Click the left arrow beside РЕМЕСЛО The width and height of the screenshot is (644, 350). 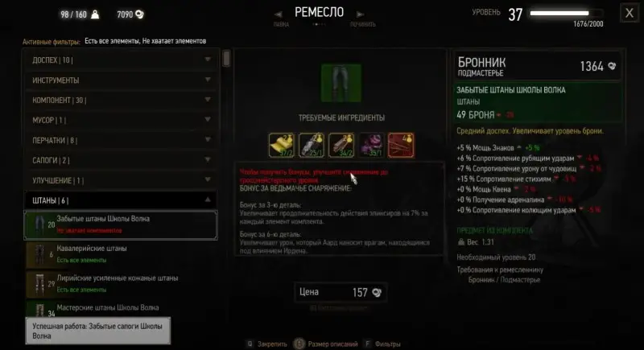279,14
